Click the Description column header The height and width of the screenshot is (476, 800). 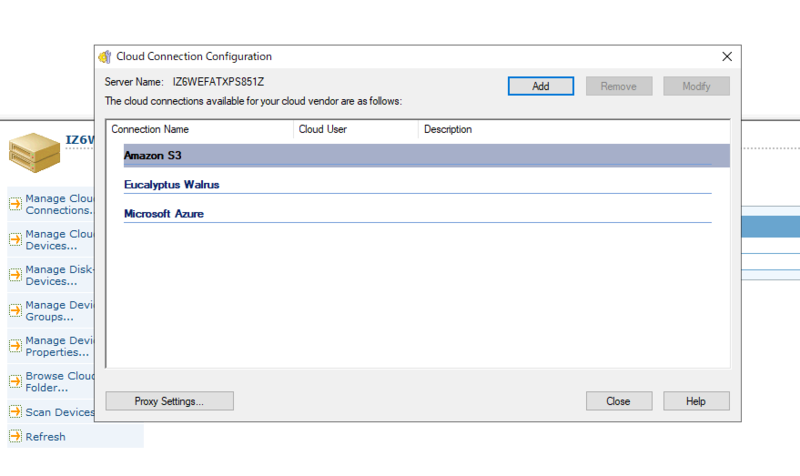574,130
